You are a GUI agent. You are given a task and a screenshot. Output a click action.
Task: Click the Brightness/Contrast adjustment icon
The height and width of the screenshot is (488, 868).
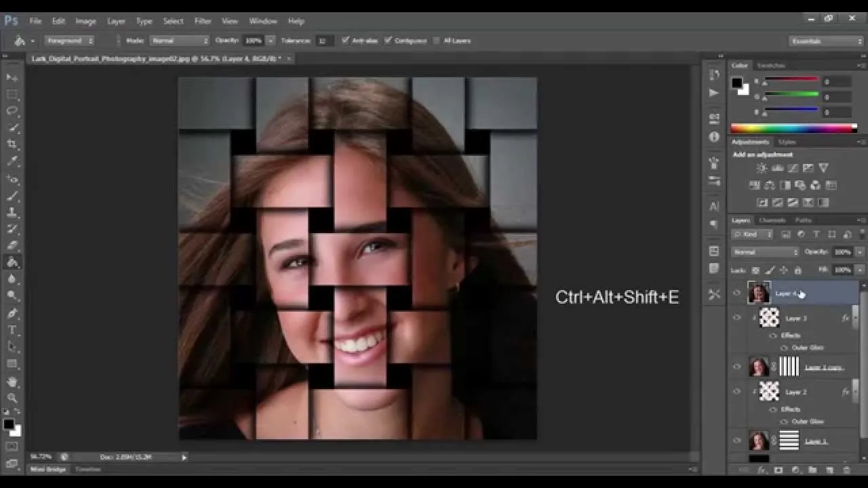coord(762,168)
